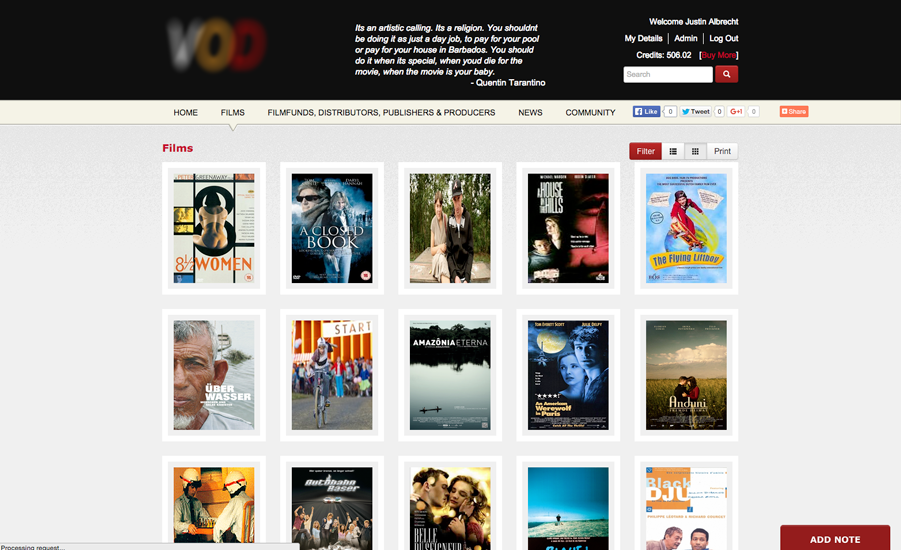This screenshot has width=901, height=550.
Task: Click the Twitter Tweet button
Action: click(695, 111)
